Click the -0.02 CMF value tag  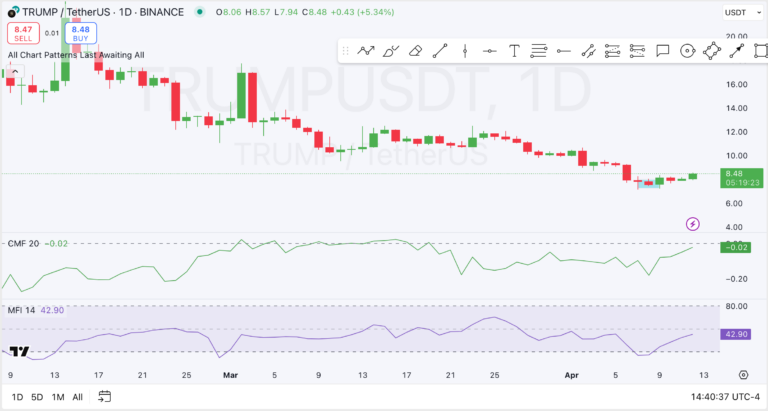[736, 247]
